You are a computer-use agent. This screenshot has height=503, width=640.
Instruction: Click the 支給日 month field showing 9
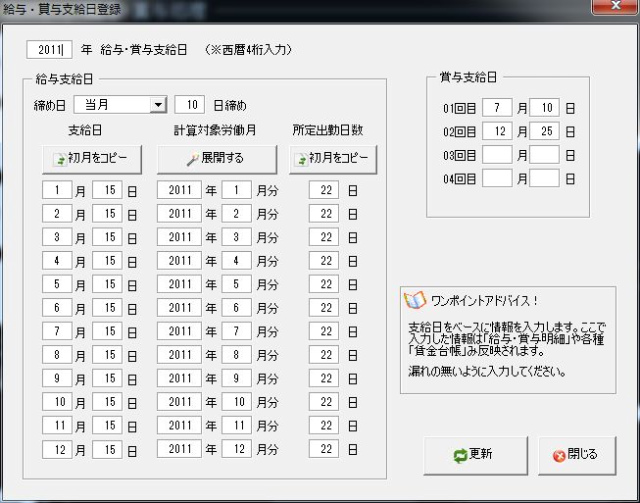pos(57,378)
